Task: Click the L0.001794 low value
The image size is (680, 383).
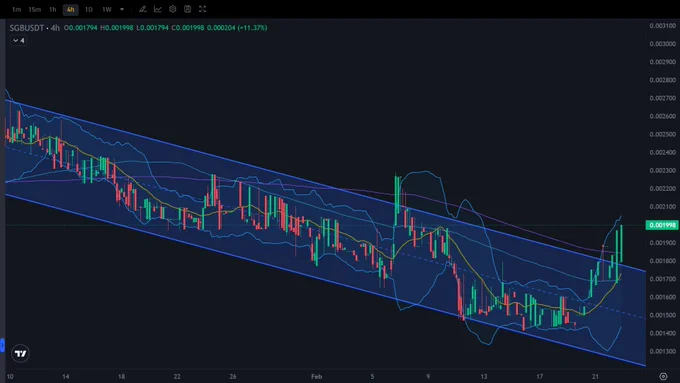Action: [x=152, y=28]
